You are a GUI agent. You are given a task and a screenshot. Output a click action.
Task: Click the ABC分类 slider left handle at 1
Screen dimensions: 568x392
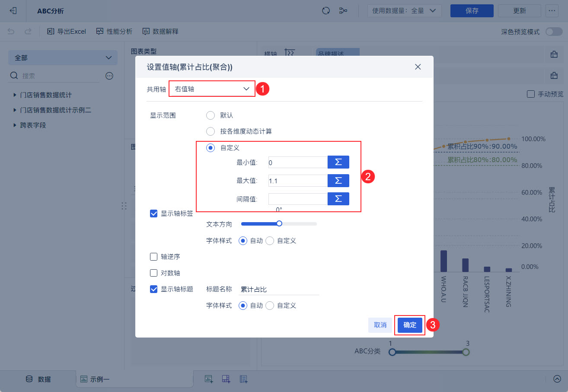392,352
